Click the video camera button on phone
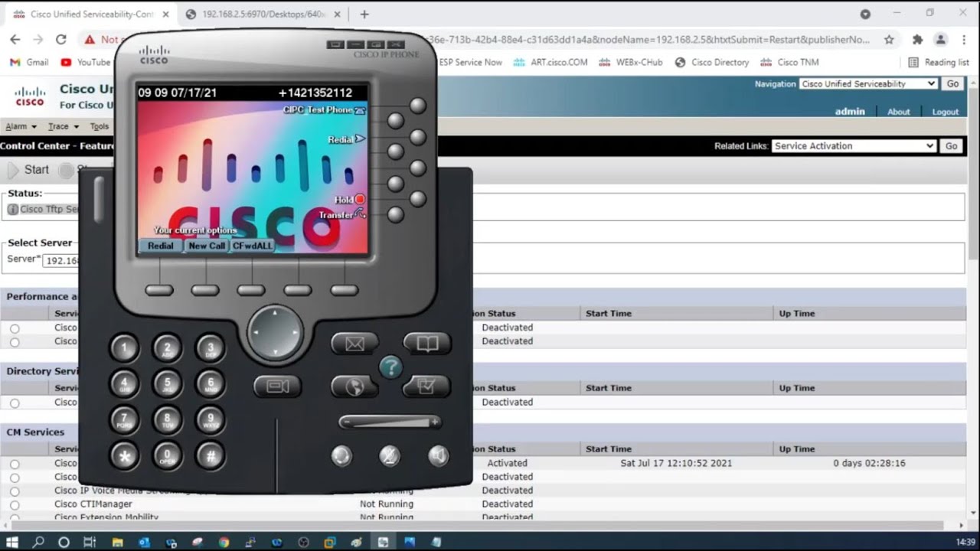The image size is (980, 551). pyautogui.click(x=277, y=386)
